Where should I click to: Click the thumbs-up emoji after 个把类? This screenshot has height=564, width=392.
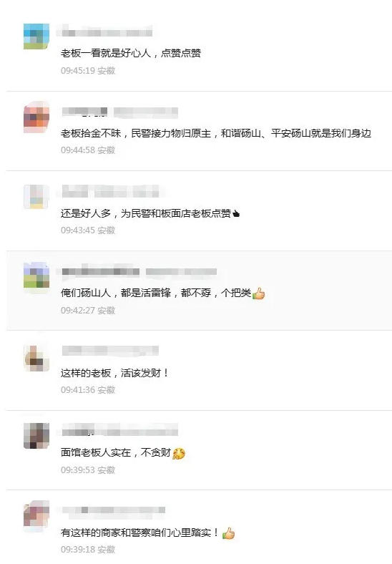coord(258,293)
